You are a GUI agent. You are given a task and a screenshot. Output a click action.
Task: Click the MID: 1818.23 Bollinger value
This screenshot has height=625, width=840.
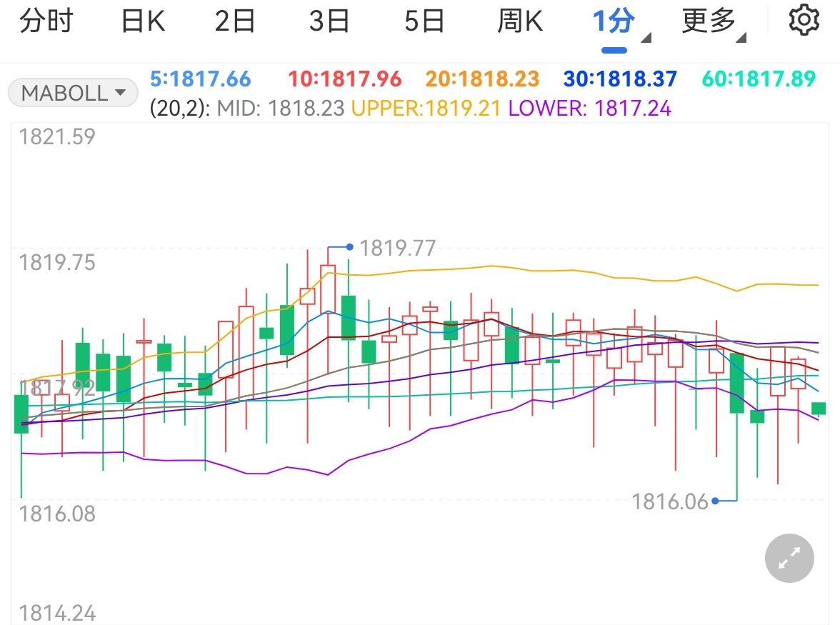280,109
